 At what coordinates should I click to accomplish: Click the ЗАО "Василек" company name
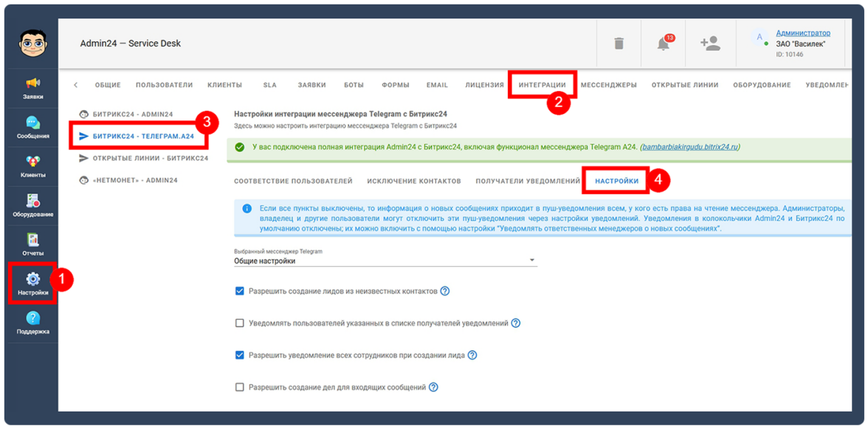coord(800,44)
